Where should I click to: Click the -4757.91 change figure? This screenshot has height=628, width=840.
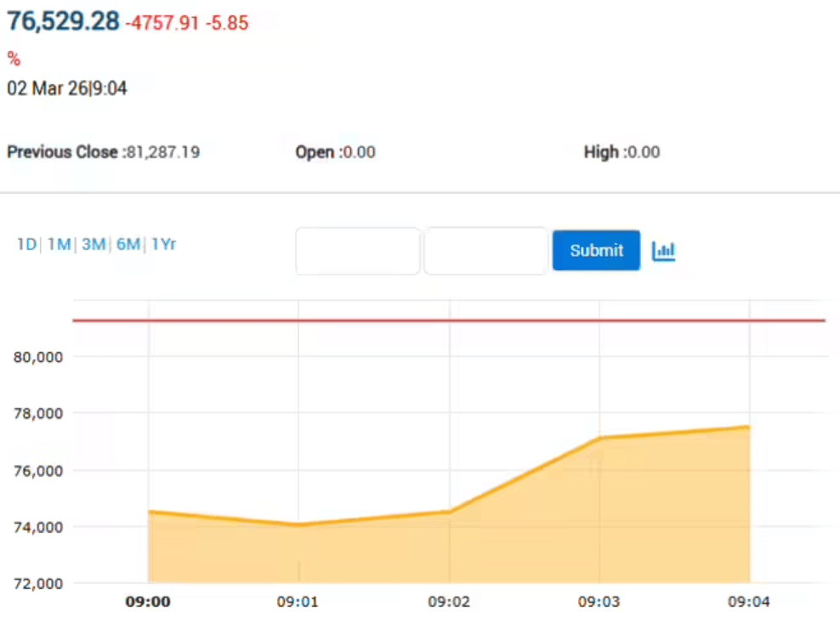162,24
